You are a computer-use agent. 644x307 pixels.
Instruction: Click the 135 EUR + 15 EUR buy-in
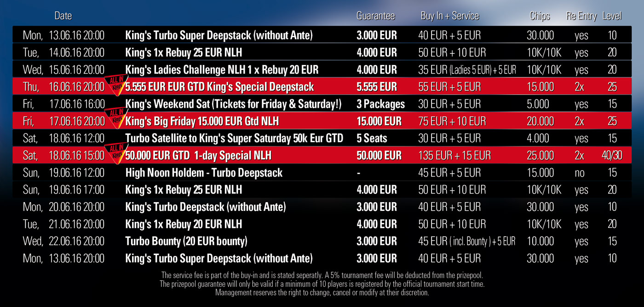(x=454, y=156)
